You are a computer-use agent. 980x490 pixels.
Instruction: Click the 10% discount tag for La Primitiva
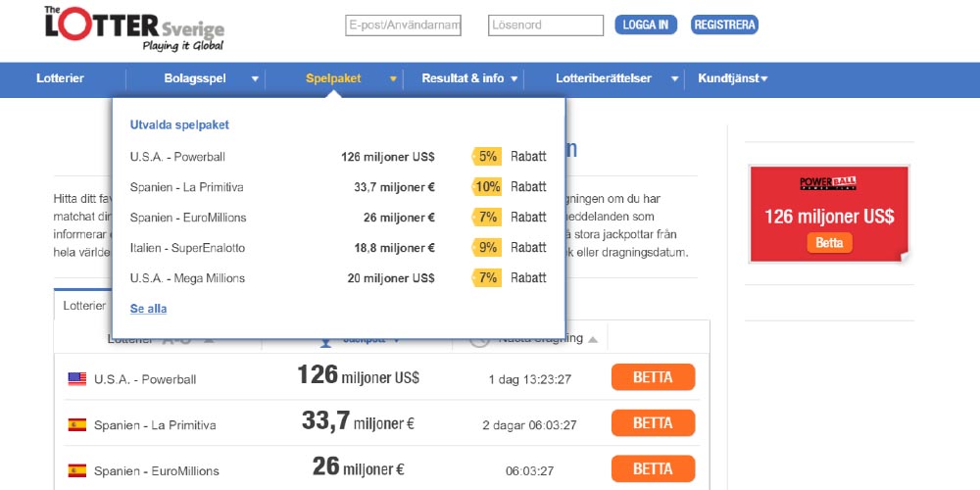(487, 187)
